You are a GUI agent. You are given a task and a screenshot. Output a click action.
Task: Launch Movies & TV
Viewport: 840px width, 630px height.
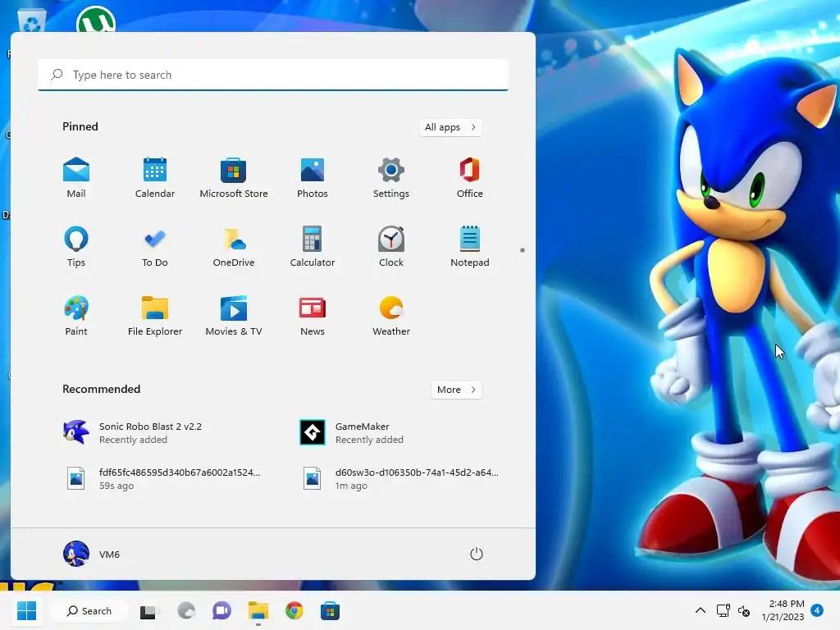(234, 316)
